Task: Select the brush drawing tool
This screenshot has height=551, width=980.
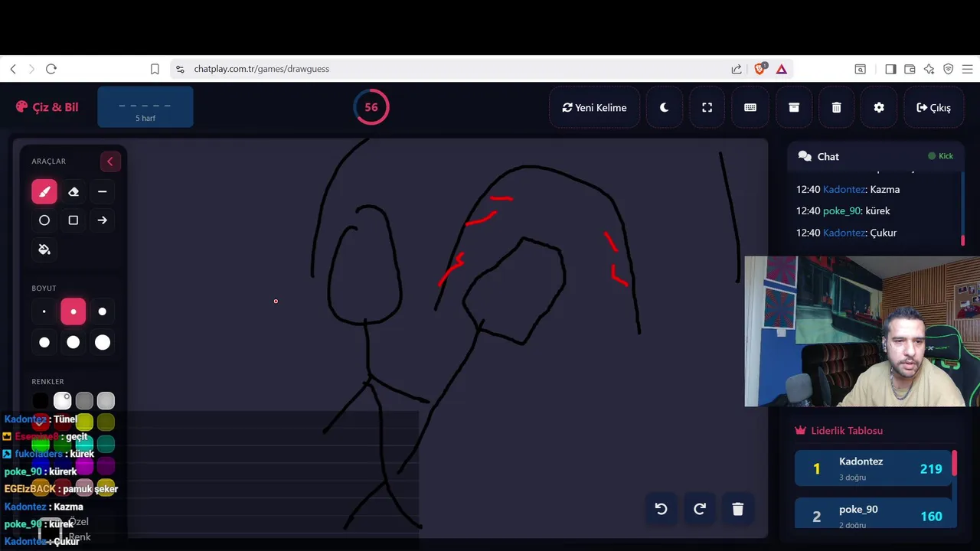Action: click(x=44, y=191)
